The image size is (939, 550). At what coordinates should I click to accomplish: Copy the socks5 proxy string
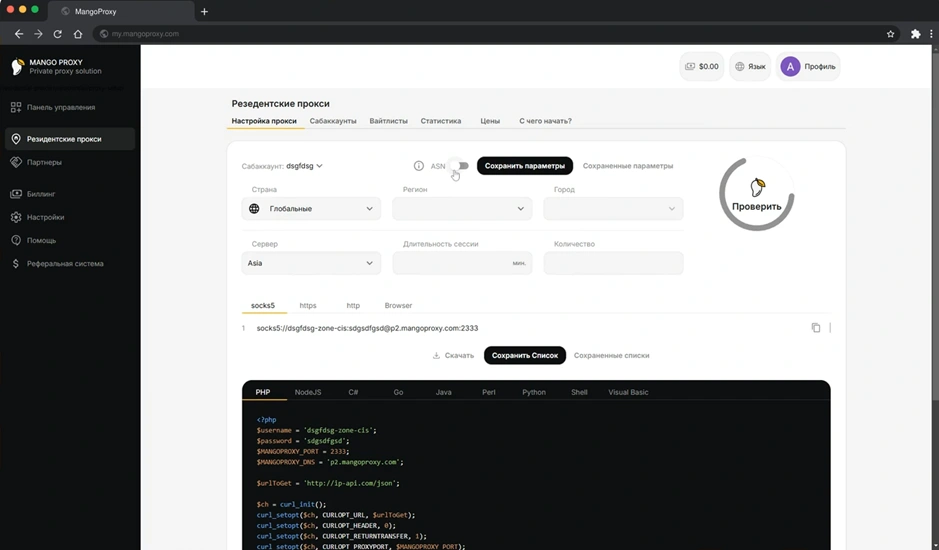coord(816,328)
